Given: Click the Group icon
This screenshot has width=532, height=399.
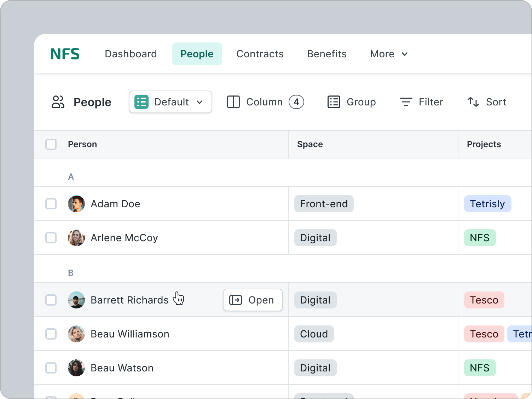Looking at the screenshot, I should click(x=333, y=102).
